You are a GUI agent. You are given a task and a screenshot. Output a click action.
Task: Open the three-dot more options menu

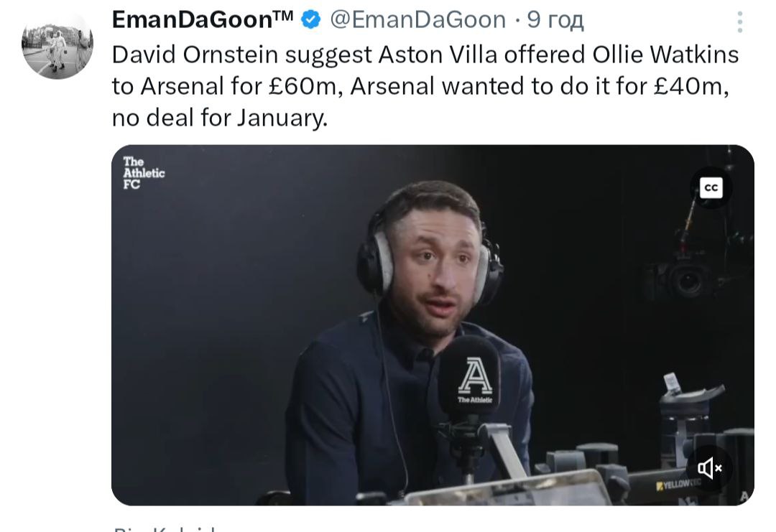pos(739,22)
